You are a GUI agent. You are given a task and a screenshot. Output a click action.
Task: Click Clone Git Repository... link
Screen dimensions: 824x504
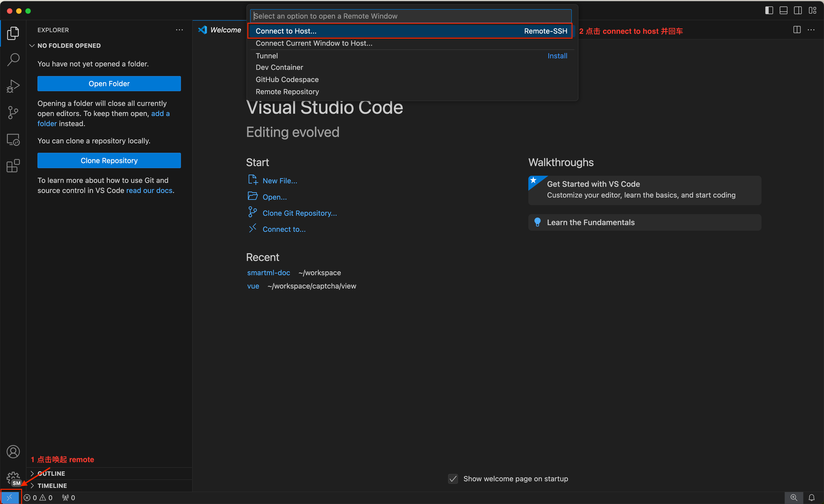pos(300,213)
